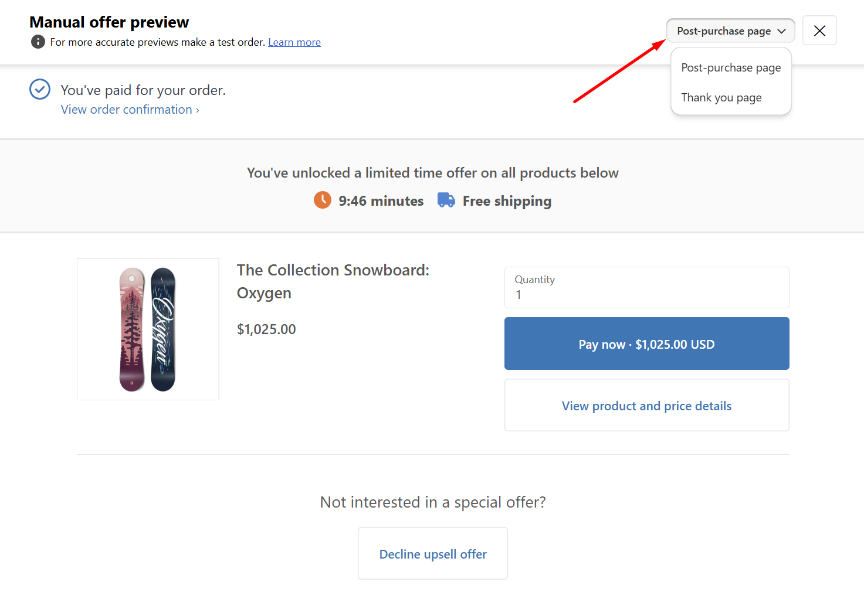Click the paid order checkmark icon
This screenshot has height=616, width=864.
[x=40, y=90]
